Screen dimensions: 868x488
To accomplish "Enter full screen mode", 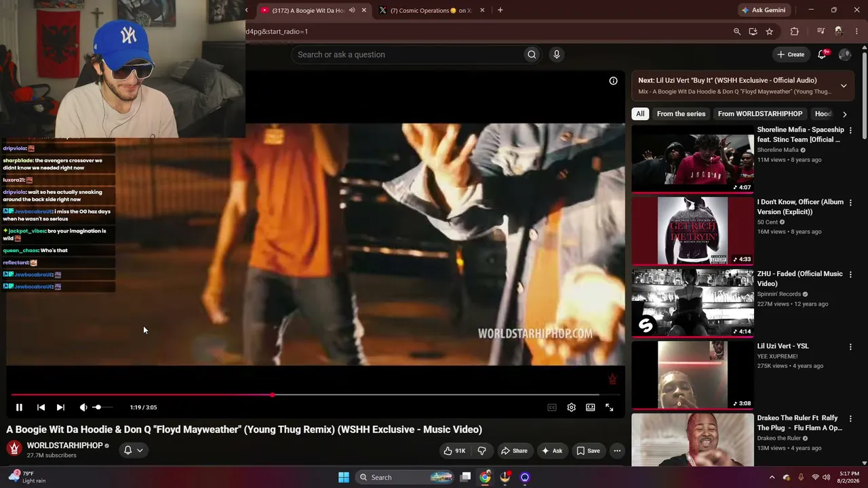I will tap(609, 407).
